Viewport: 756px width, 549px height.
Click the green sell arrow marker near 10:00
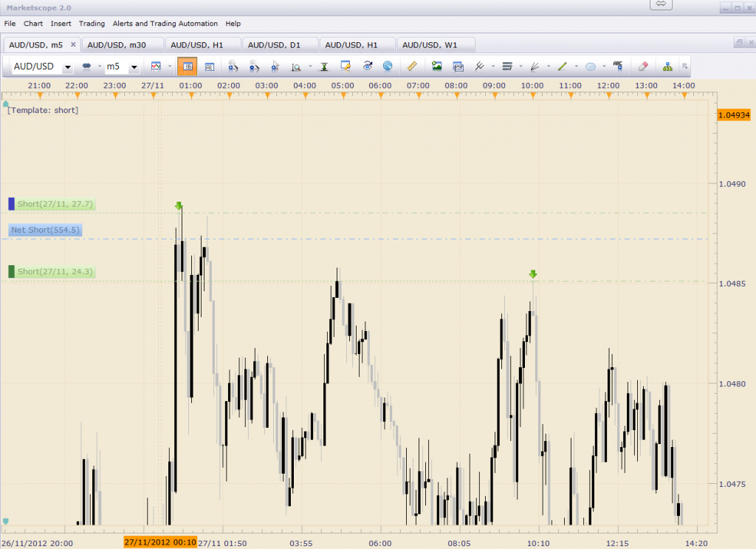533,275
